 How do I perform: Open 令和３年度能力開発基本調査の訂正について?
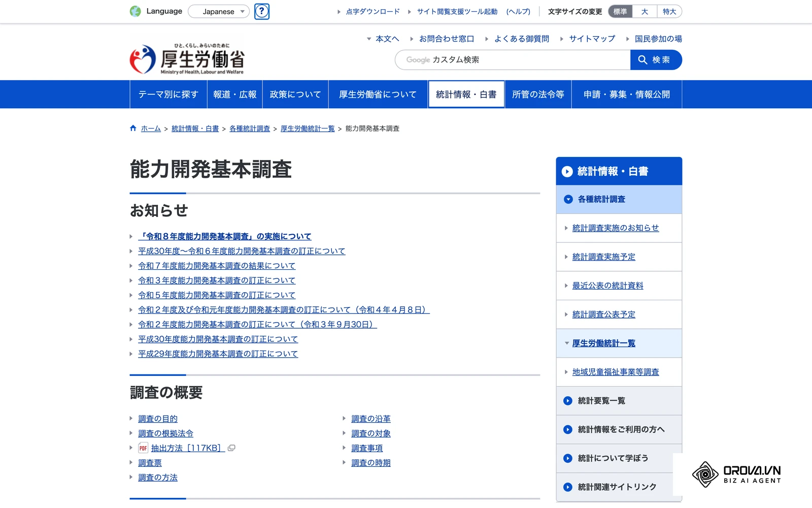click(217, 280)
